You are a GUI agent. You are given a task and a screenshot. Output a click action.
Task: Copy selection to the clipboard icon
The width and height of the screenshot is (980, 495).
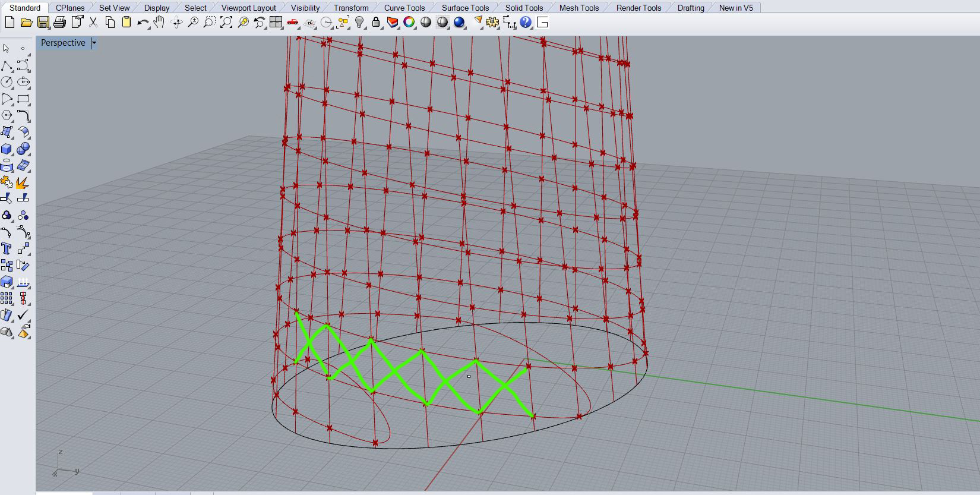coord(110,23)
